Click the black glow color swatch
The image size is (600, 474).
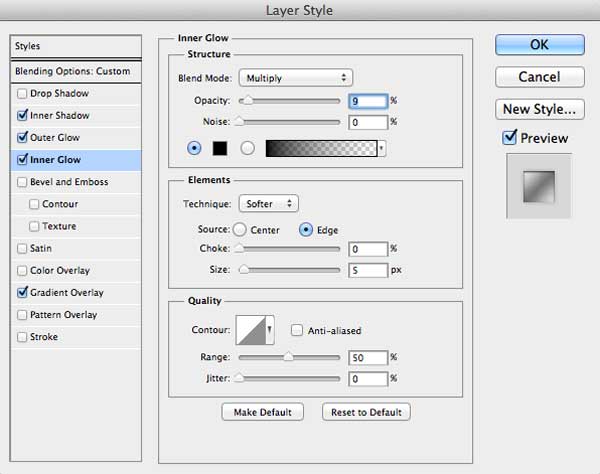point(220,148)
